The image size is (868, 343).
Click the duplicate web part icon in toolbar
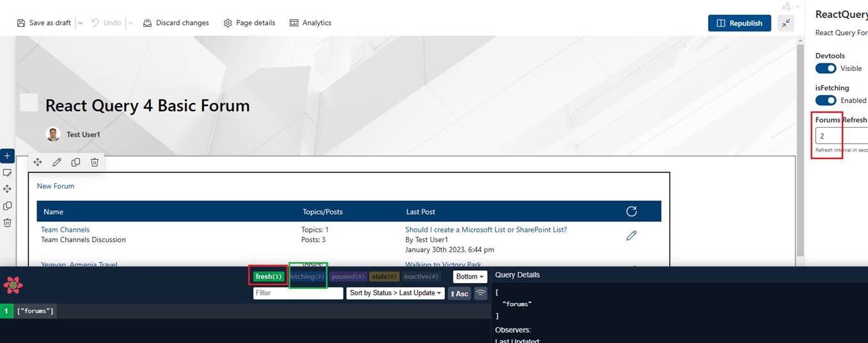tap(75, 162)
